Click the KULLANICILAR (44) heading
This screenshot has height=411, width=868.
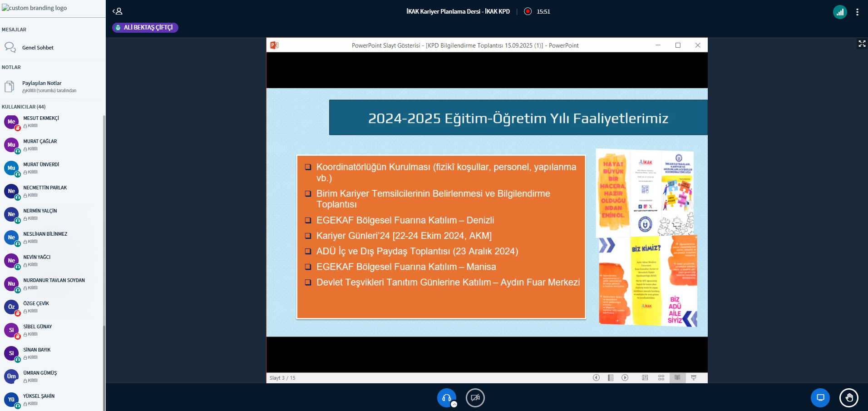coord(24,107)
